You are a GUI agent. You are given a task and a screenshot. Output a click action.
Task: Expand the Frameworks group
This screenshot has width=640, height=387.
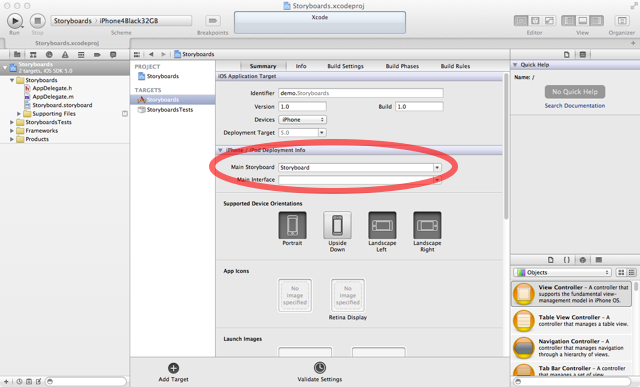click(12, 131)
